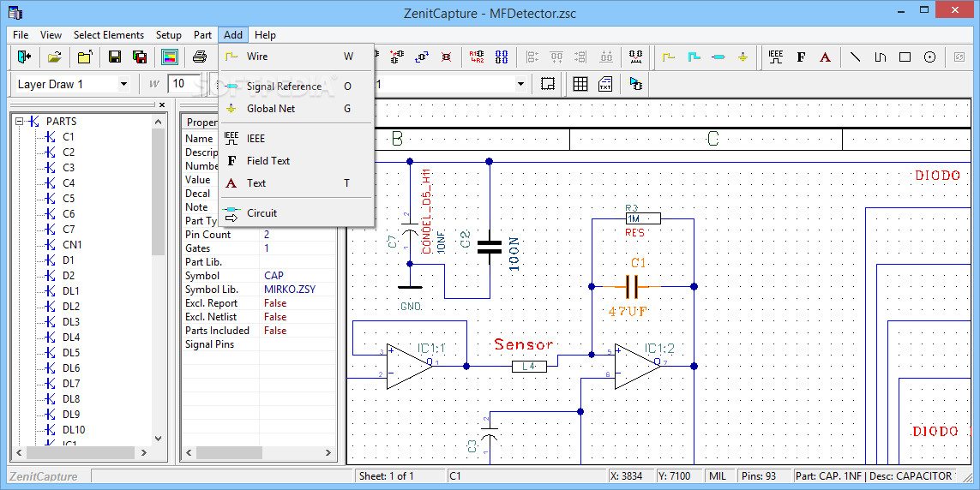This screenshot has height=490, width=980.
Task: Click the IEEE symbol toolbar icon
Action: click(x=776, y=57)
